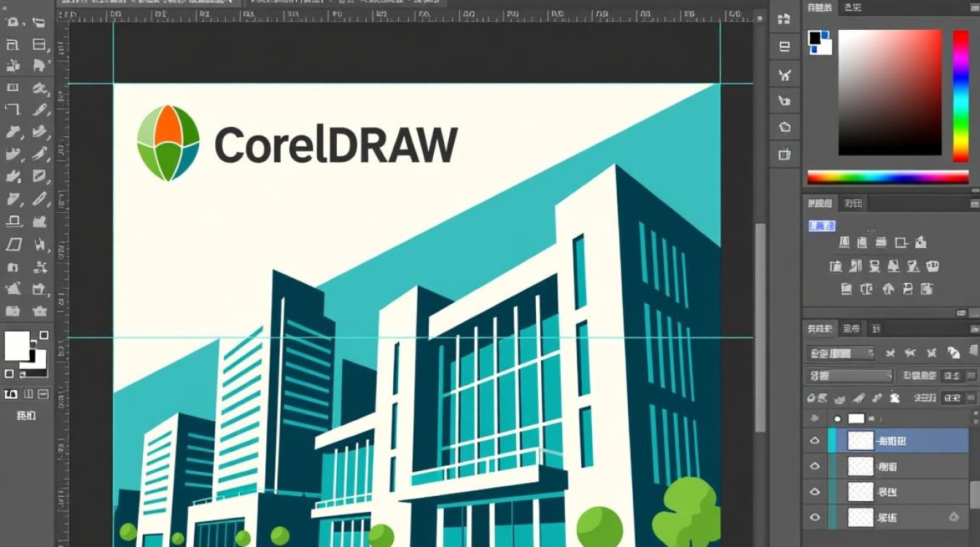Pick a color in the large saturation-brightness field
Image resolution: width=980 pixels, height=547 pixels.
tap(890, 92)
